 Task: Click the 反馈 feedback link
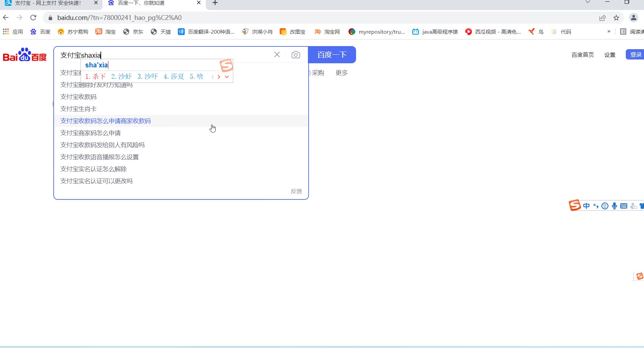click(296, 191)
